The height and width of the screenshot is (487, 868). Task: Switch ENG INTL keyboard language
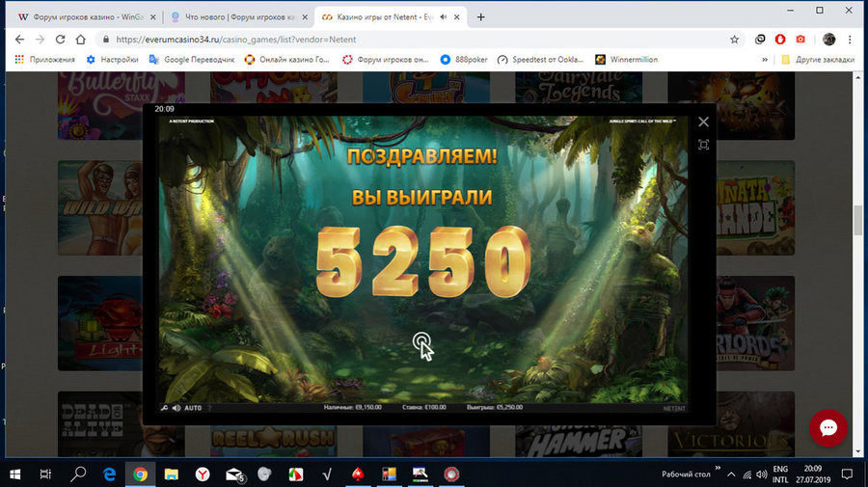pyautogui.click(x=780, y=474)
